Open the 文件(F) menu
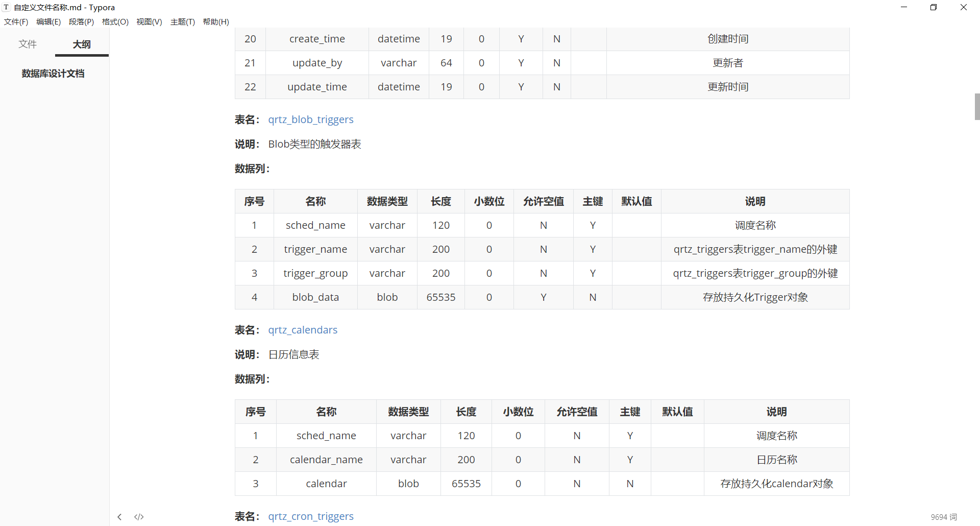980x526 pixels. (x=16, y=22)
